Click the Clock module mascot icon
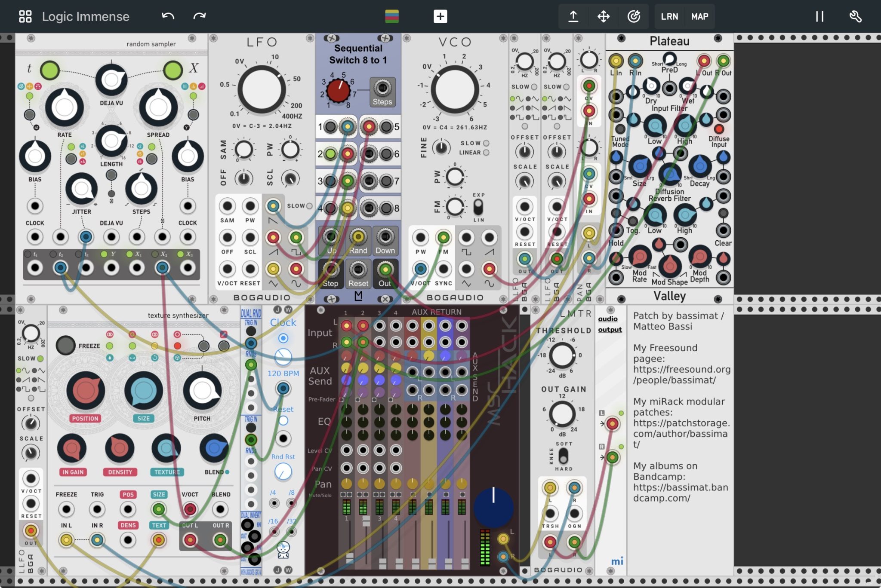 (x=283, y=550)
